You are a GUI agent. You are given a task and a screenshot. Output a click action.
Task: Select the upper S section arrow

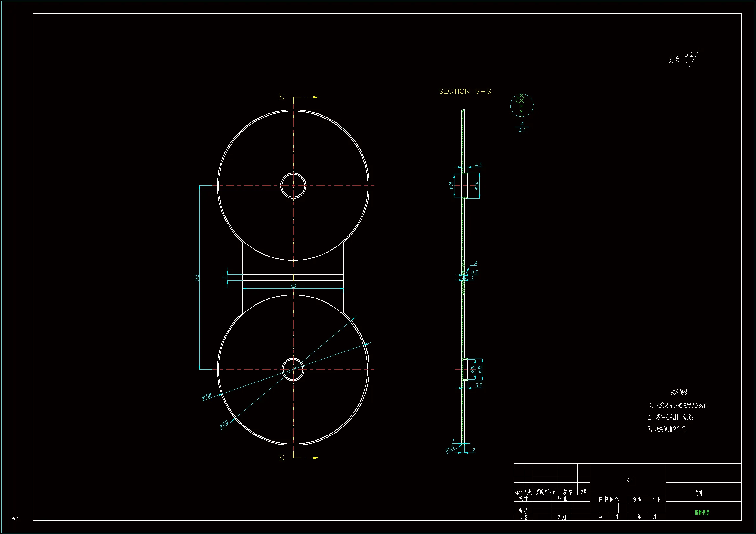(x=315, y=97)
